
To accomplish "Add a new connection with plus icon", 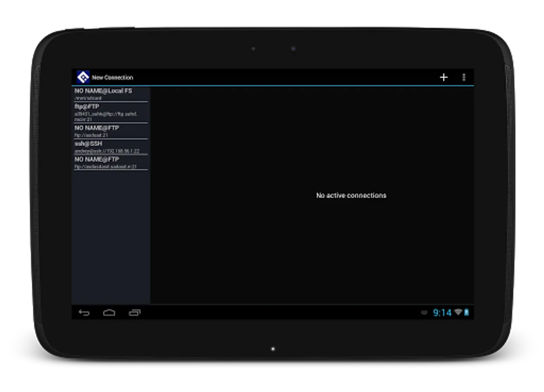I will point(443,77).
